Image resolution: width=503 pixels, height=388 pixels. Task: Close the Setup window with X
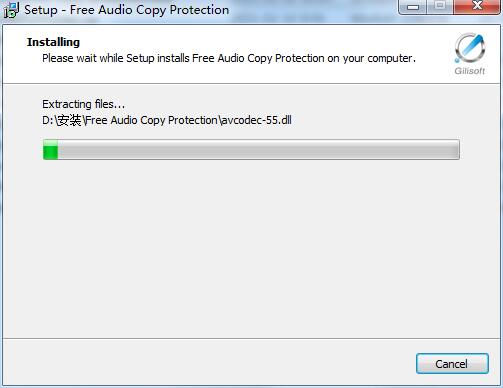point(477,7)
